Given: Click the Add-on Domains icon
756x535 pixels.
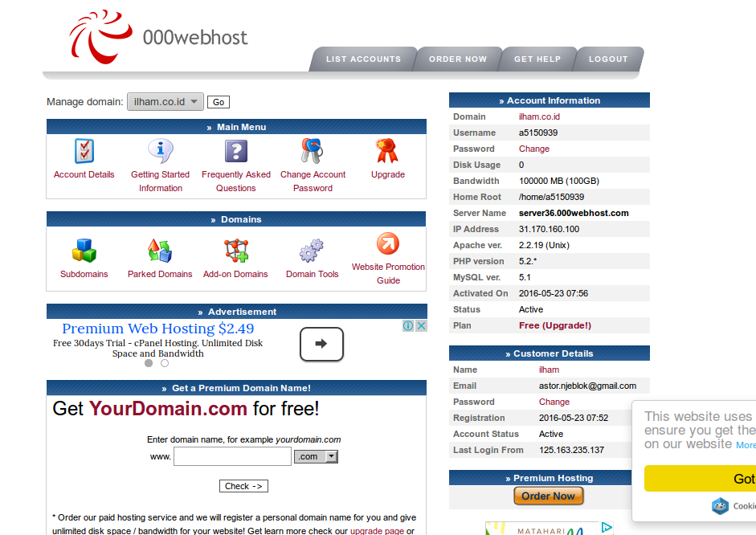Looking at the screenshot, I should point(235,251).
